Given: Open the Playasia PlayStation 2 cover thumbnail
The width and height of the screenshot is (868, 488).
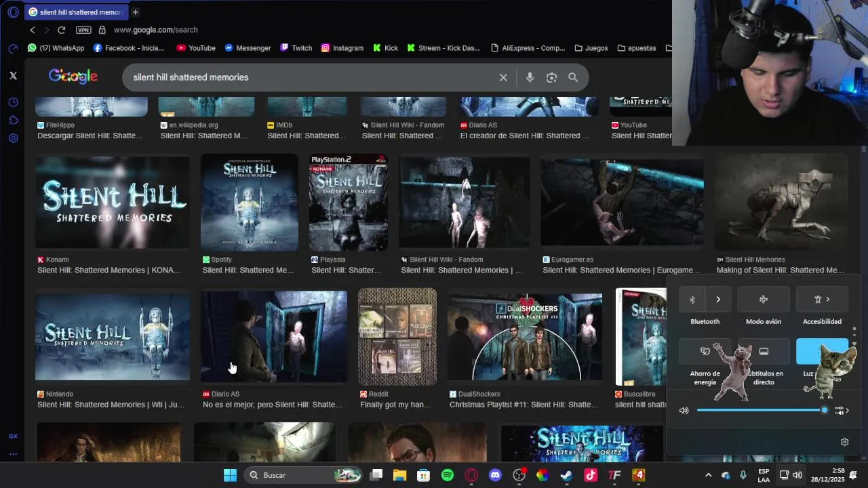Looking at the screenshot, I should (x=349, y=202).
